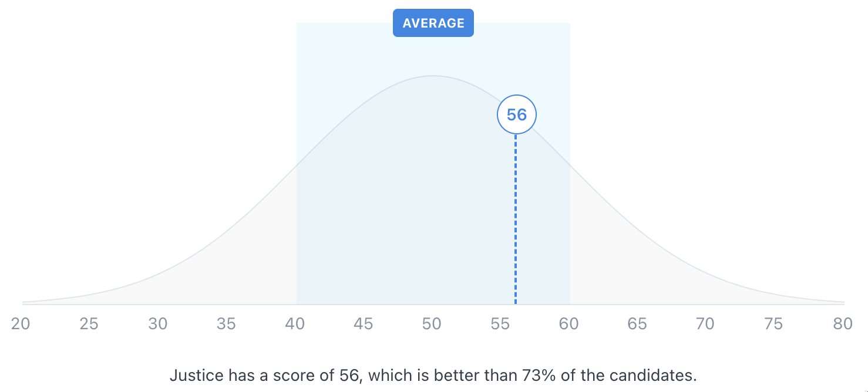This screenshot has width=868, height=392.
Task: Click the Justice score summary text
Action: [x=433, y=376]
